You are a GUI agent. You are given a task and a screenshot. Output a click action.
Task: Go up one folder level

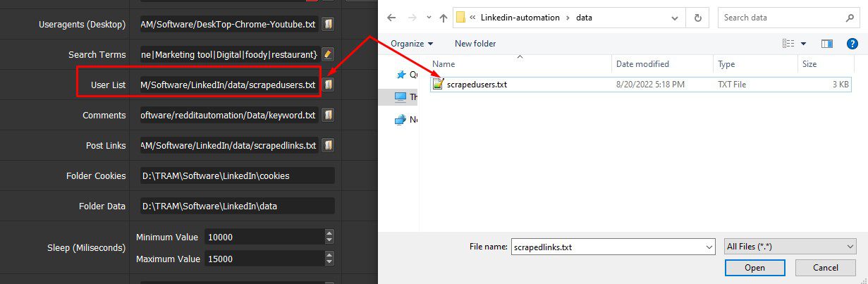coord(443,18)
